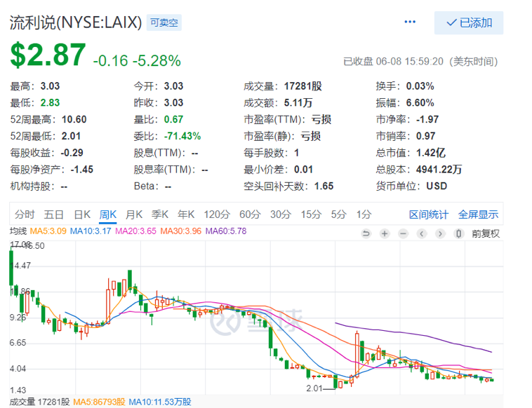Toggle the candlestick style icon

point(459,233)
